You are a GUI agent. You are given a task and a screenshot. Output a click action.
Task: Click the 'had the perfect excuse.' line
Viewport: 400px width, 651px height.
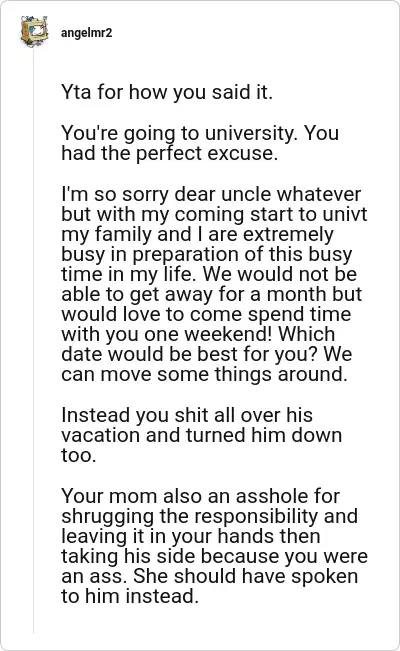[x=169, y=153]
